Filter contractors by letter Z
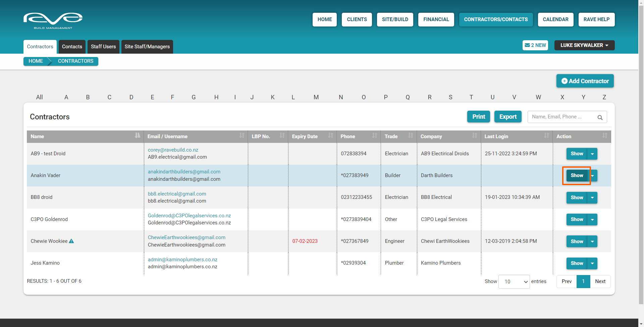 [x=604, y=97]
